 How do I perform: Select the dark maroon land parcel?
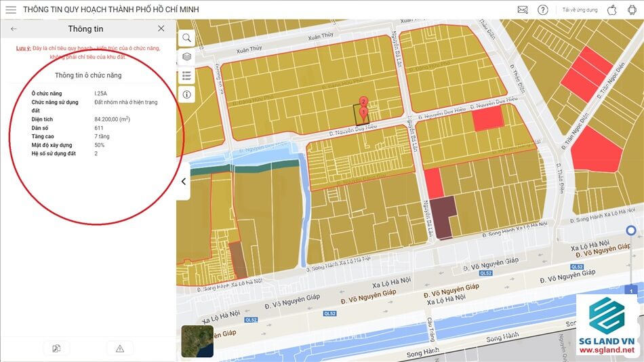[443, 217]
